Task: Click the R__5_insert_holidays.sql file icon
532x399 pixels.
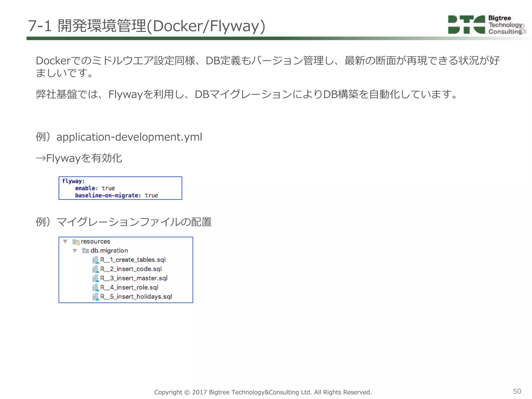Action: 96,297
